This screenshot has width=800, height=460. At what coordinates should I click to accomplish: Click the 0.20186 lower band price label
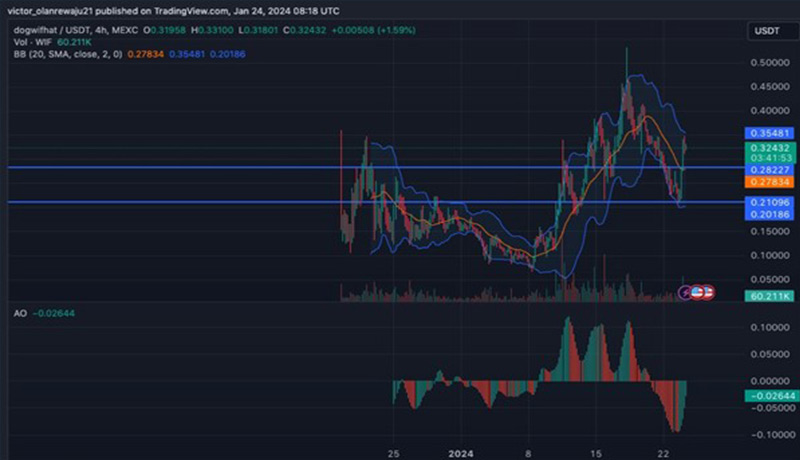click(x=768, y=214)
